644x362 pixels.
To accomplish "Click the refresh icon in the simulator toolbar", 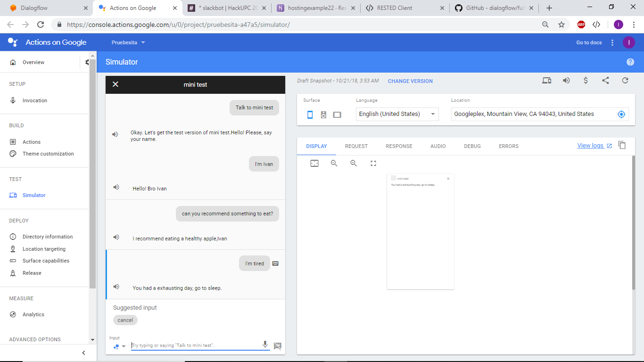I will [x=625, y=81].
